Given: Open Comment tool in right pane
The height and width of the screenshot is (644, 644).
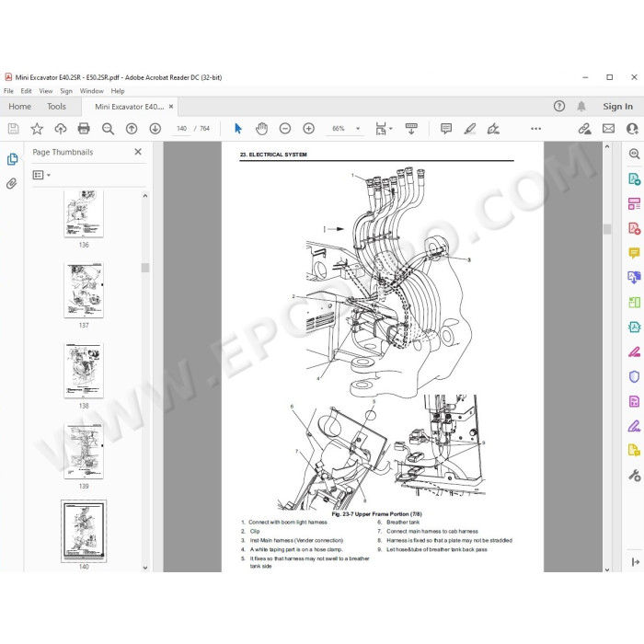Looking at the screenshot, I should pyautogui.click(x=634, y=253).
